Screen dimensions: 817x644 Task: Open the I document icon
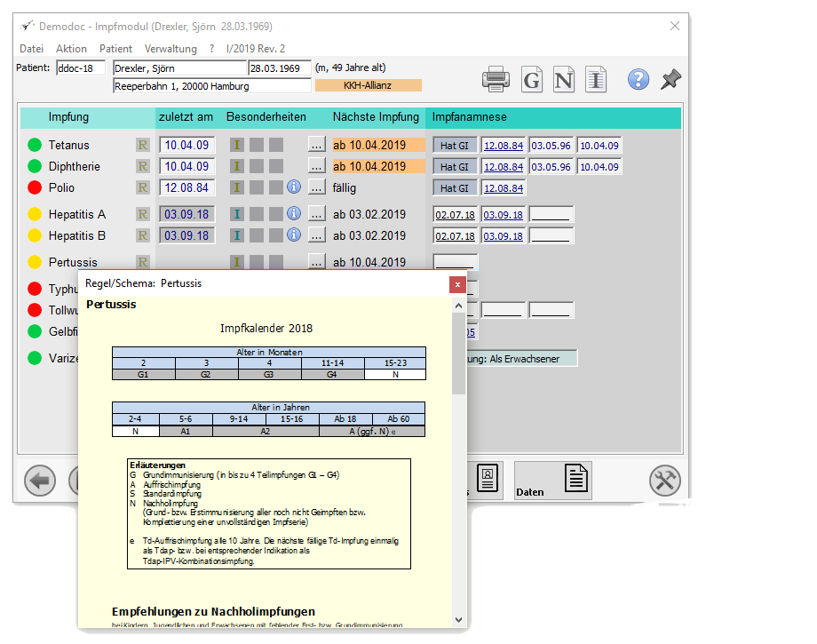(596, 79)
